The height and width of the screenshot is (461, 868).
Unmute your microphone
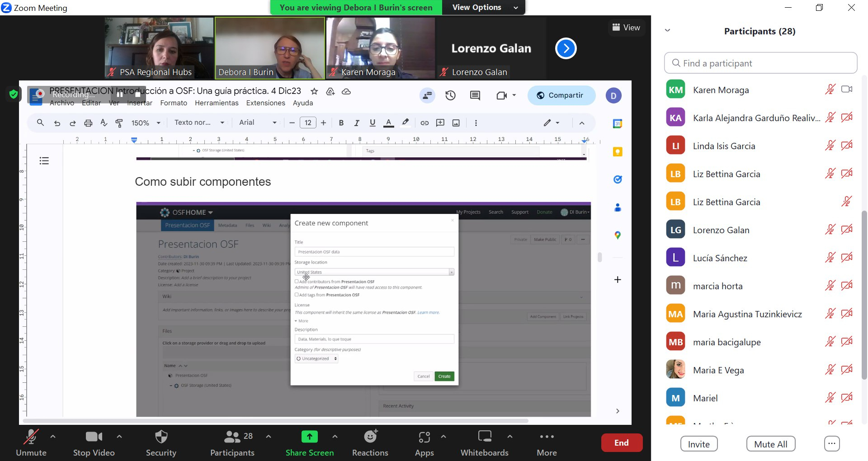click(31, 443)
